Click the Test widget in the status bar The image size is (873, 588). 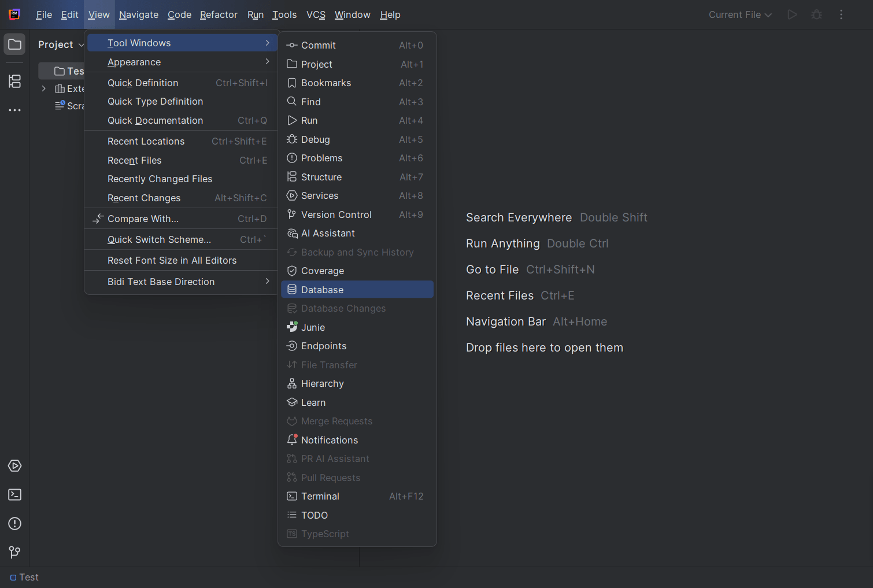tap(24, 576)
